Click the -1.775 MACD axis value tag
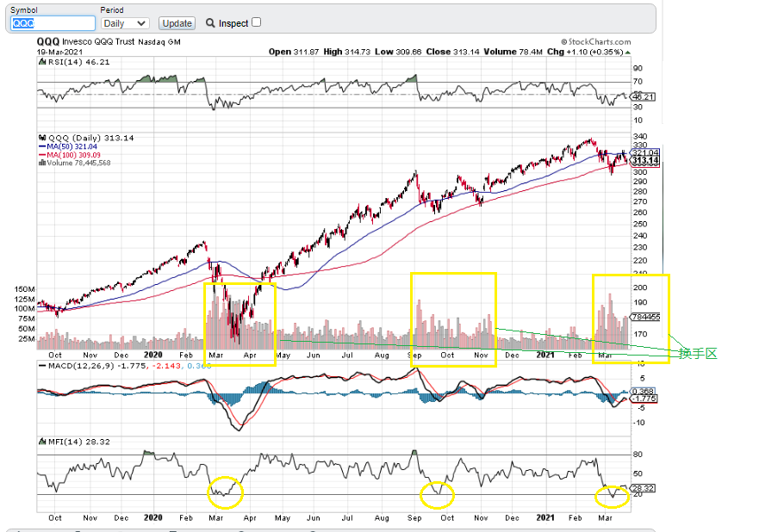 (644, 399)
